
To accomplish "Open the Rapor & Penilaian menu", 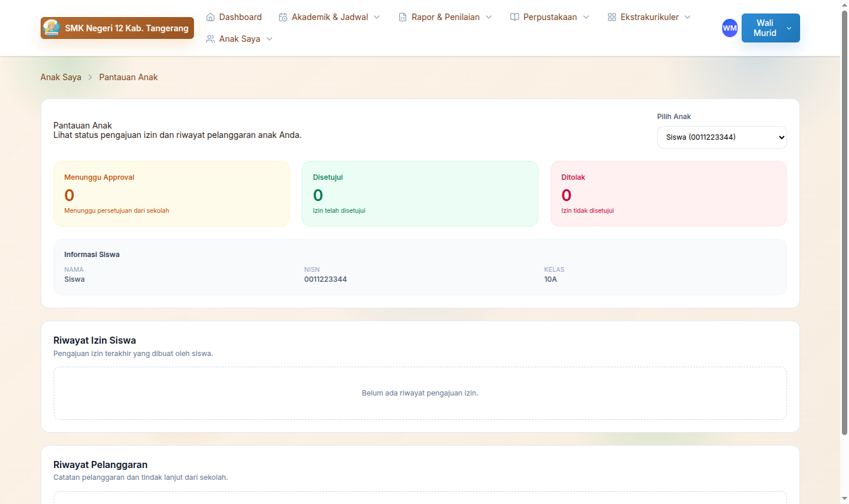I will coord(445,17).
